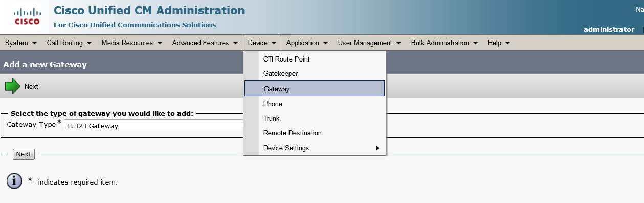Open the Bulk Administration menu
This screenshot has height=203, width=644.
(444, 43)
